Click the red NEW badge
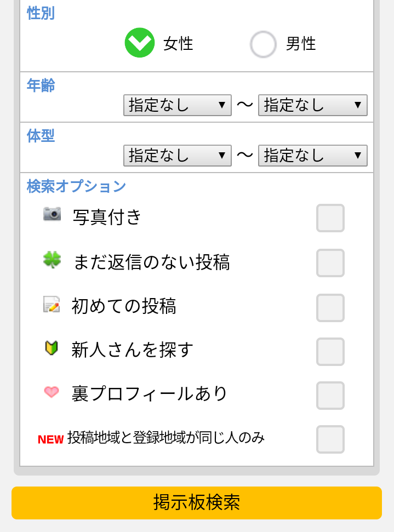This screenshot has width=394, height=532. pos(51,439)
